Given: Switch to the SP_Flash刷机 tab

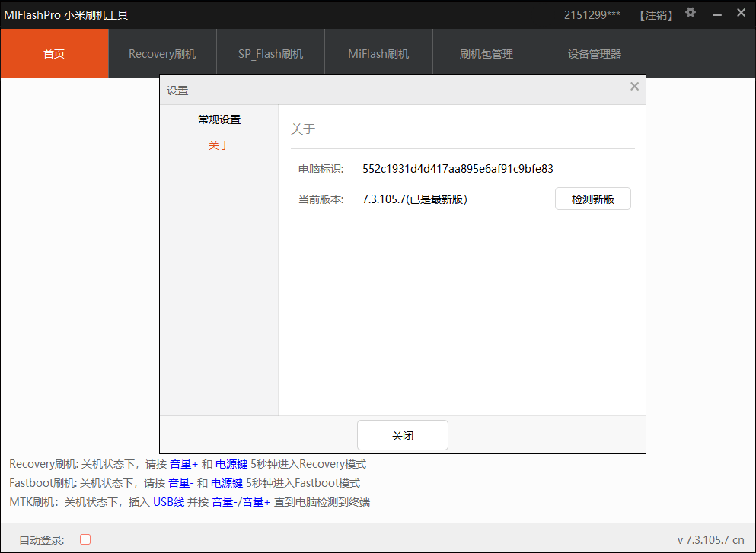Looking at the screenshot, I should tap(270, 53).
